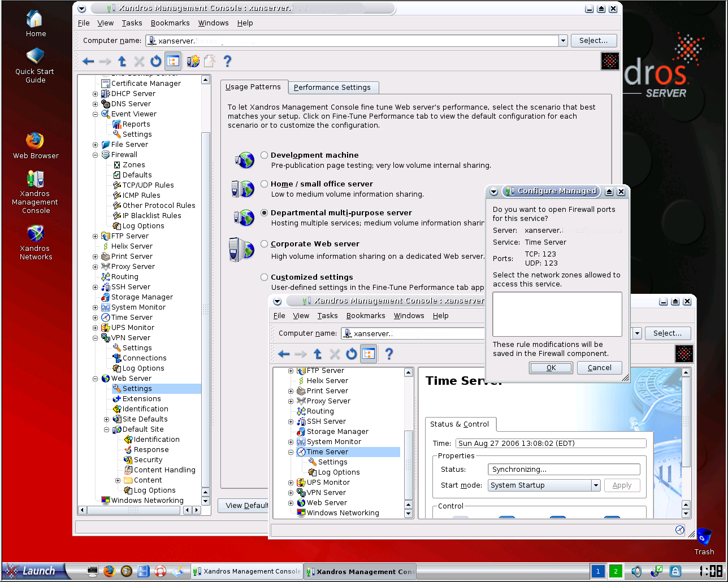Click the Add Bookmark star toolbar icon
Screen dimensions: 728x582
193,62
